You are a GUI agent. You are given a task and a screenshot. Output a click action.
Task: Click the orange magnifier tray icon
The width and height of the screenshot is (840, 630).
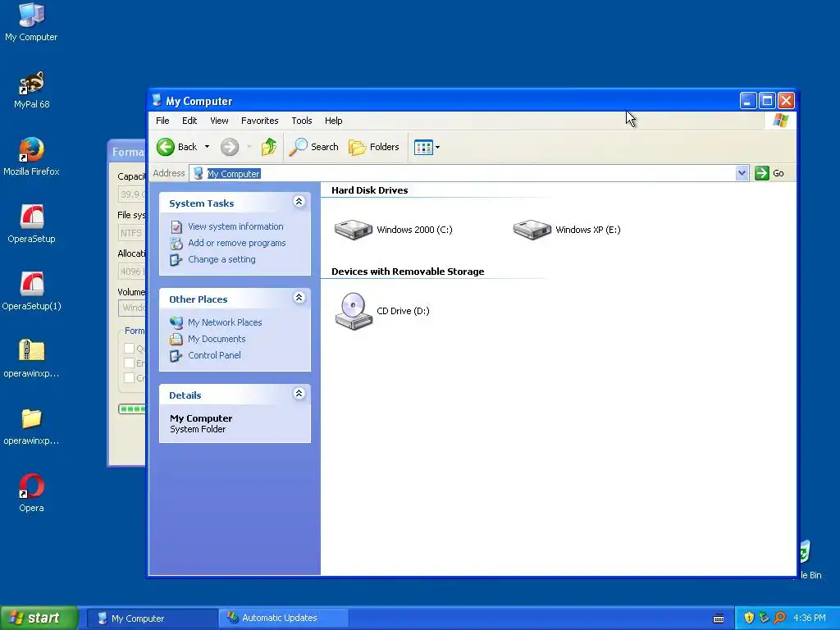779,619
